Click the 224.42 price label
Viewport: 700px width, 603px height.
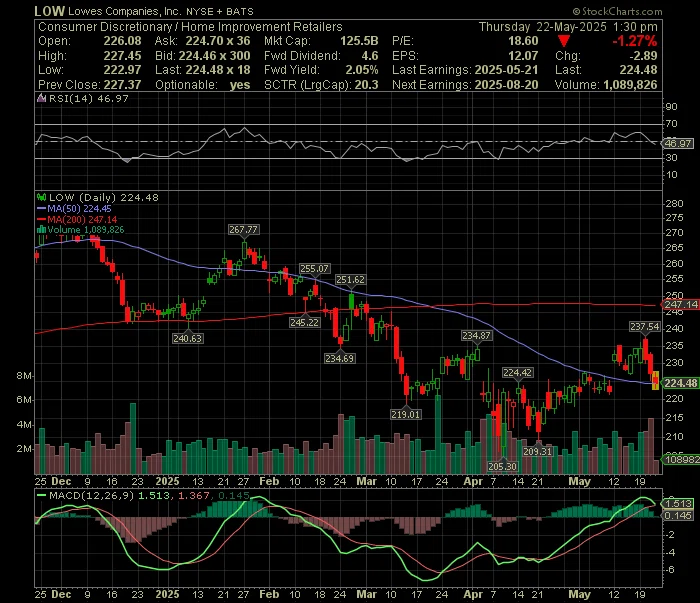point(517,372)
